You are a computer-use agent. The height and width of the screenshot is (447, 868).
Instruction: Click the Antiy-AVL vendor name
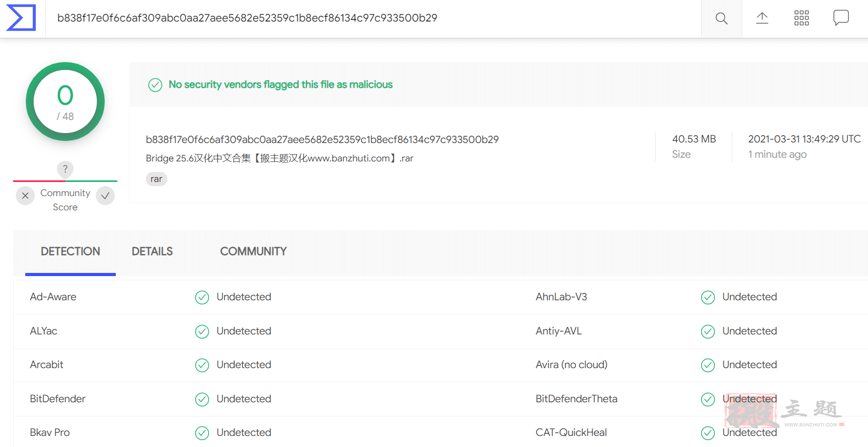tap(558, 331)
